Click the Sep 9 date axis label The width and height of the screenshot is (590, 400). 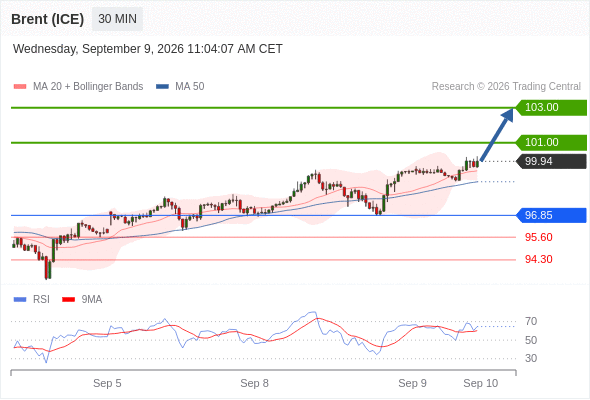(x=412, y=383)
